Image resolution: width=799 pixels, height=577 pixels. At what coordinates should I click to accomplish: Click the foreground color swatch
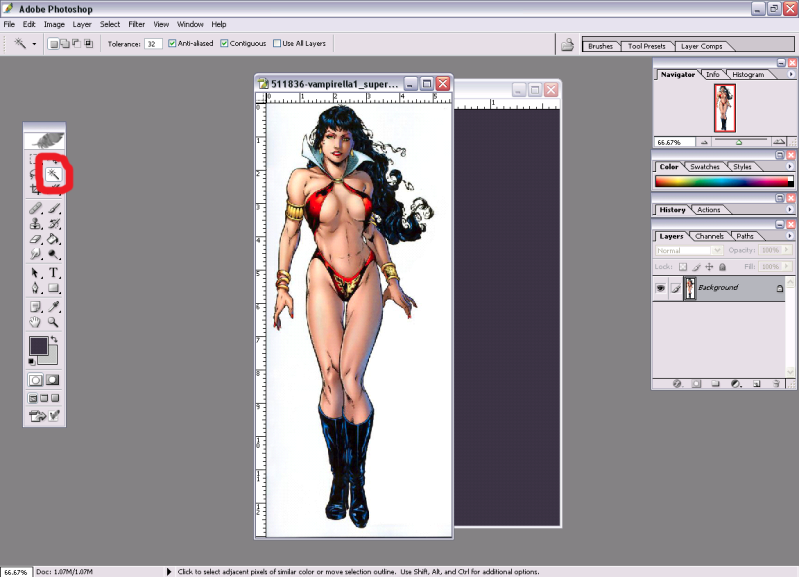[38, 346]
